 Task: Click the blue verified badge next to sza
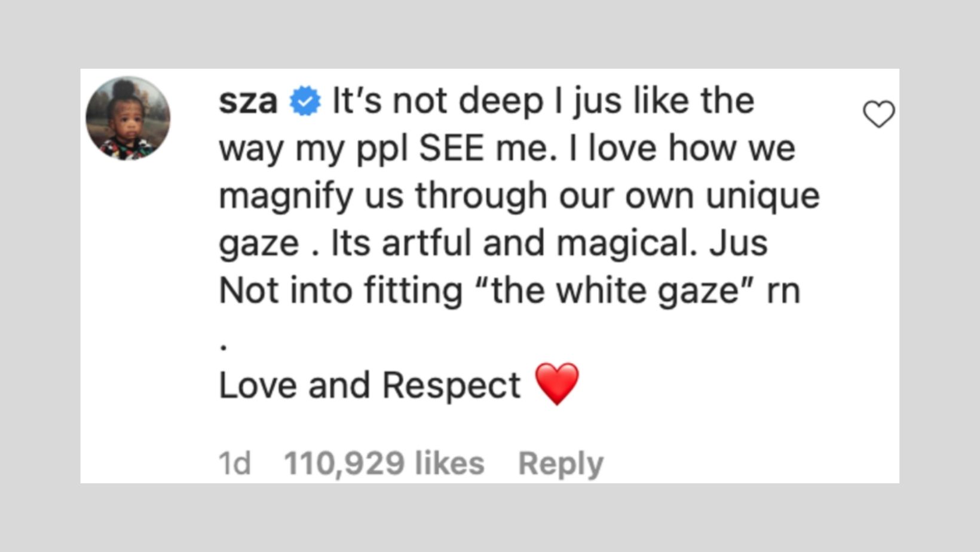305,101
